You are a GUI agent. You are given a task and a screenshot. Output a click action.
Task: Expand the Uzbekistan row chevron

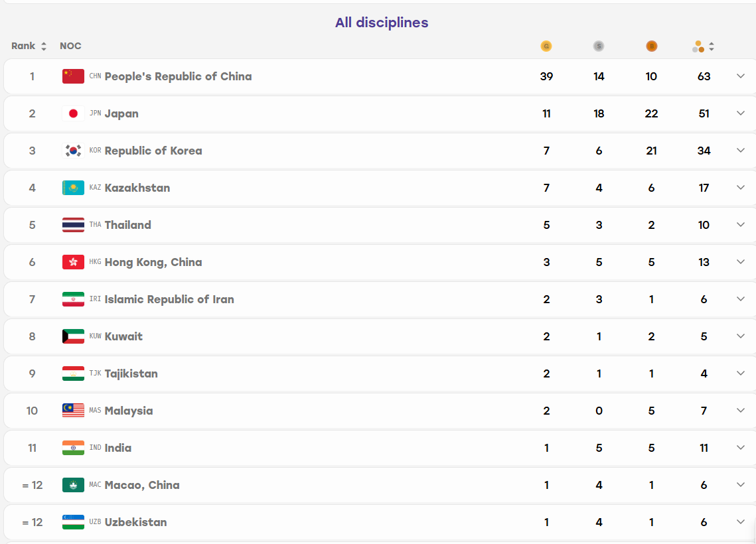[x=741, y=521]
